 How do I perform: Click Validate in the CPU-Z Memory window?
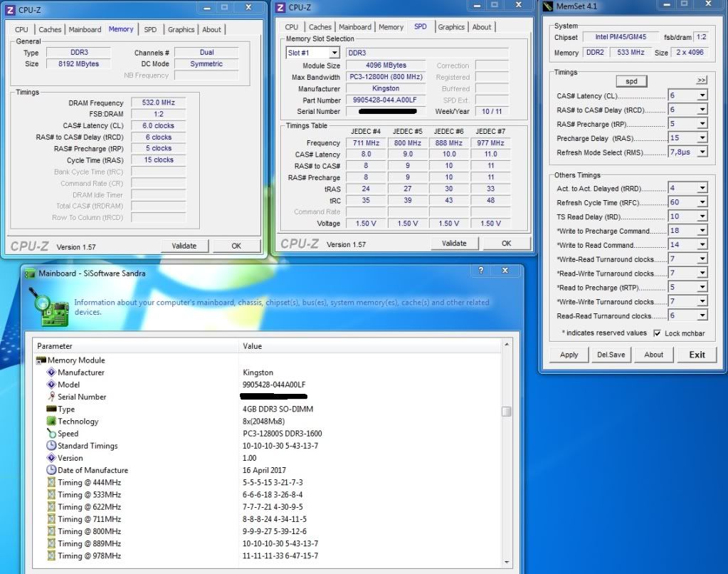click(x=184, y=246)
